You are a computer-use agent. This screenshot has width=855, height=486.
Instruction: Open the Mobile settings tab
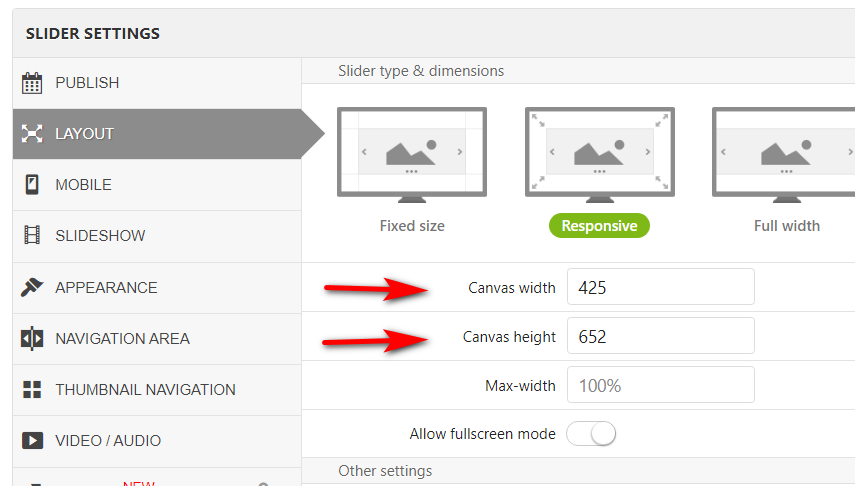(x=83, y=185)
